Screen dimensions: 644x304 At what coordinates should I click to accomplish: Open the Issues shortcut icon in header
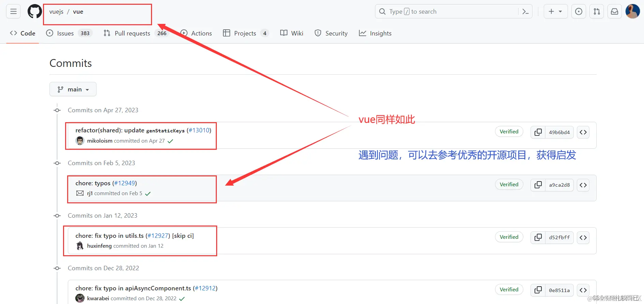tap(579, 12)
